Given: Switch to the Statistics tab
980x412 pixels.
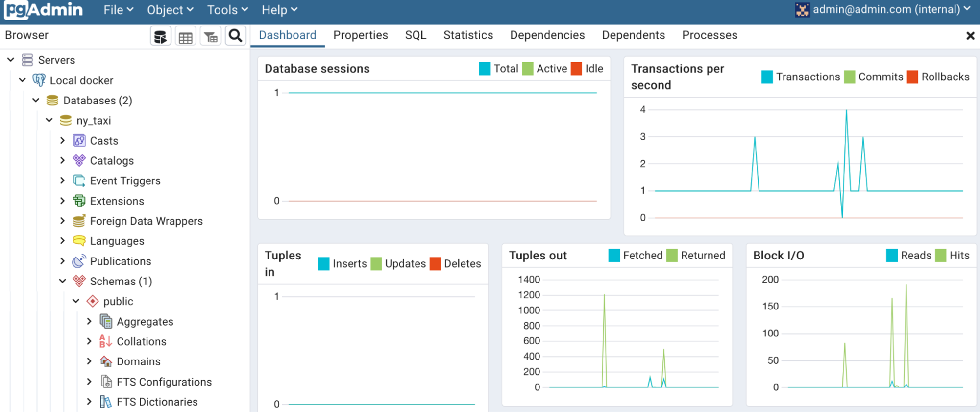Looking at the screenshot, I should pyautogui.click(x=468, y=35).
